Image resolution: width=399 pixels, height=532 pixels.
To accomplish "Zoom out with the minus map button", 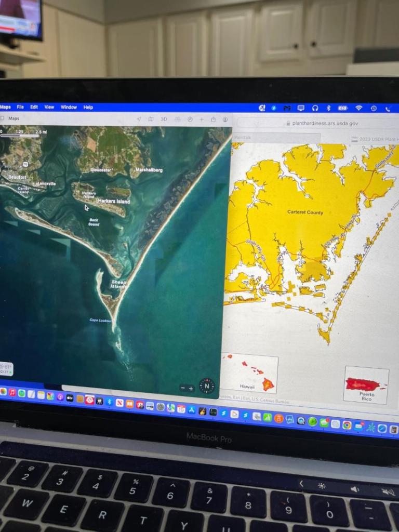I will coord(183,388).
